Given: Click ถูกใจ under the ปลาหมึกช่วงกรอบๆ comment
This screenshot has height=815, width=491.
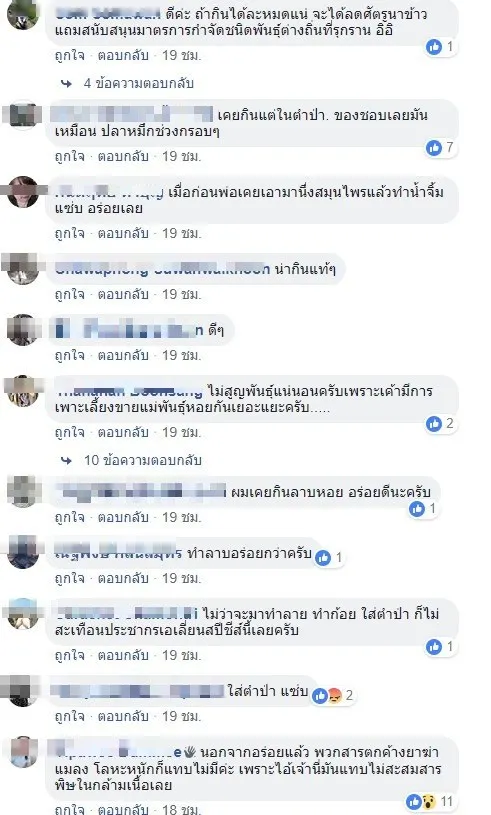Looking at the screenshot, I should [70, 156].
